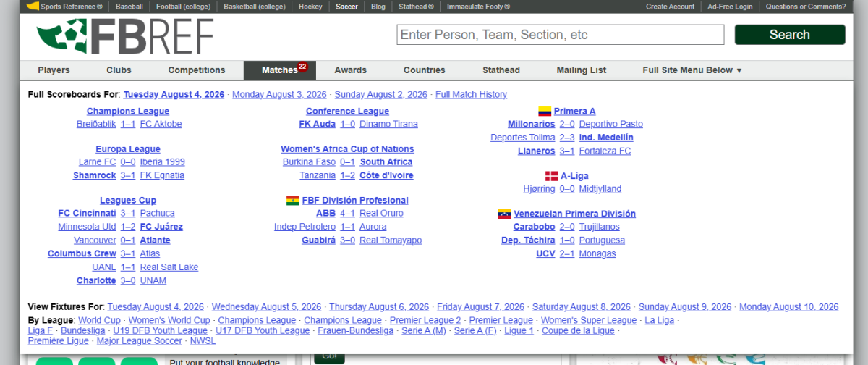This screenshot has height=365, width=868.
Task: Open the Countries menu
Action: [x=425, y=70]
